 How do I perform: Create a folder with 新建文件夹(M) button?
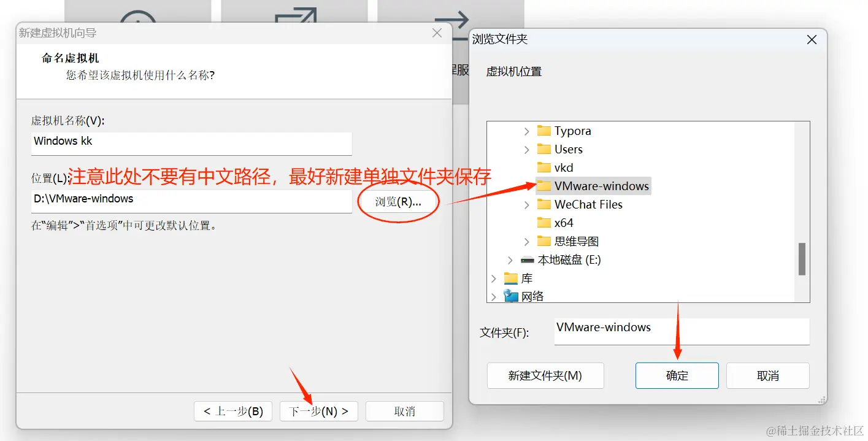545,375
